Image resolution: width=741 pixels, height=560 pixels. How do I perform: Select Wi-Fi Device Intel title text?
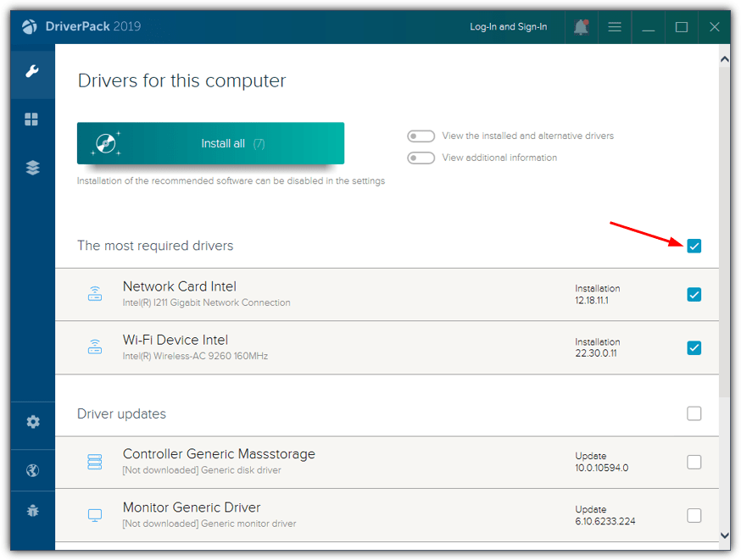pos(175,340)
